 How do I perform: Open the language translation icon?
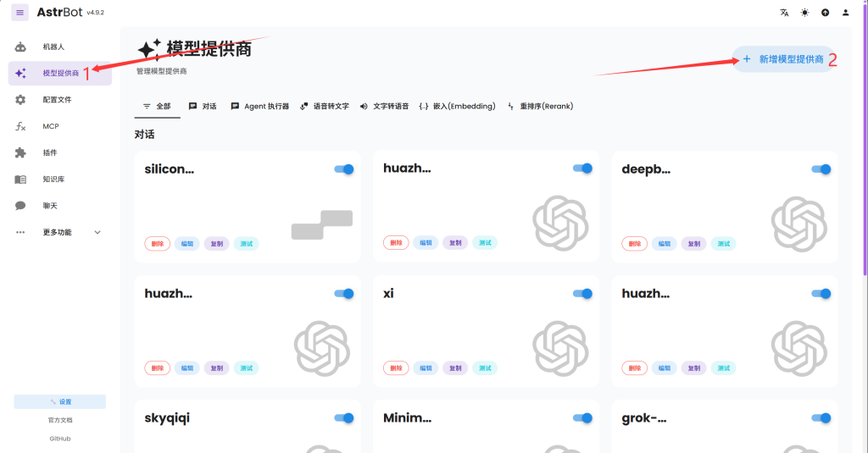[x=784, y=13]
